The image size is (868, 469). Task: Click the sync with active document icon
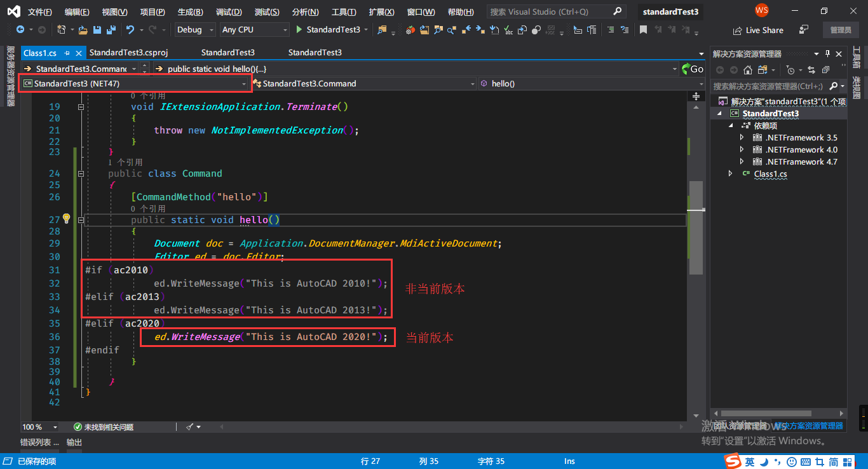coord(812,70)
